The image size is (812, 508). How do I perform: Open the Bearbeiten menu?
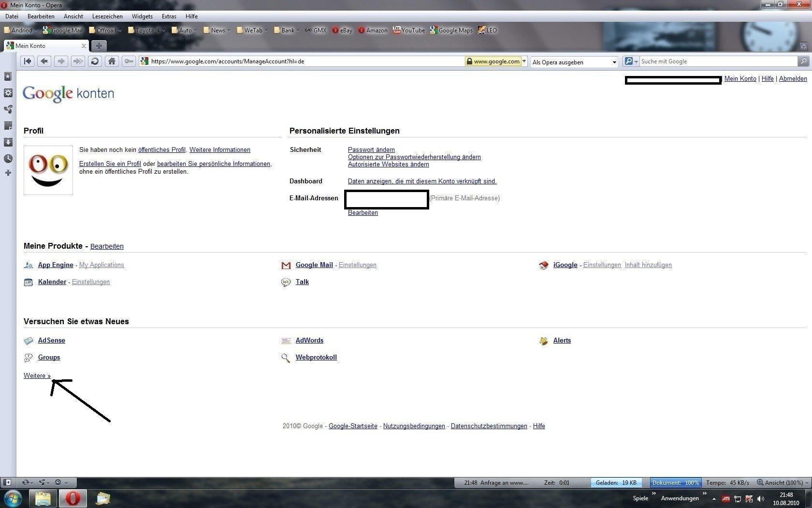click(x=41, y=16)
